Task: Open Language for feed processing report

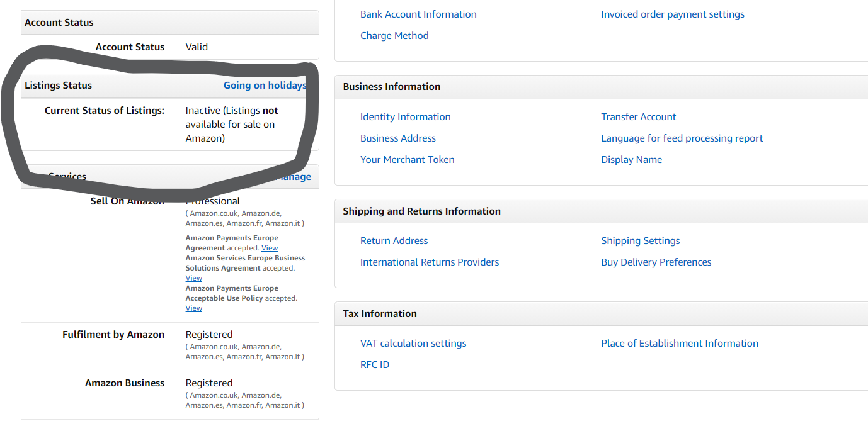Action: [x=682, y=138]
